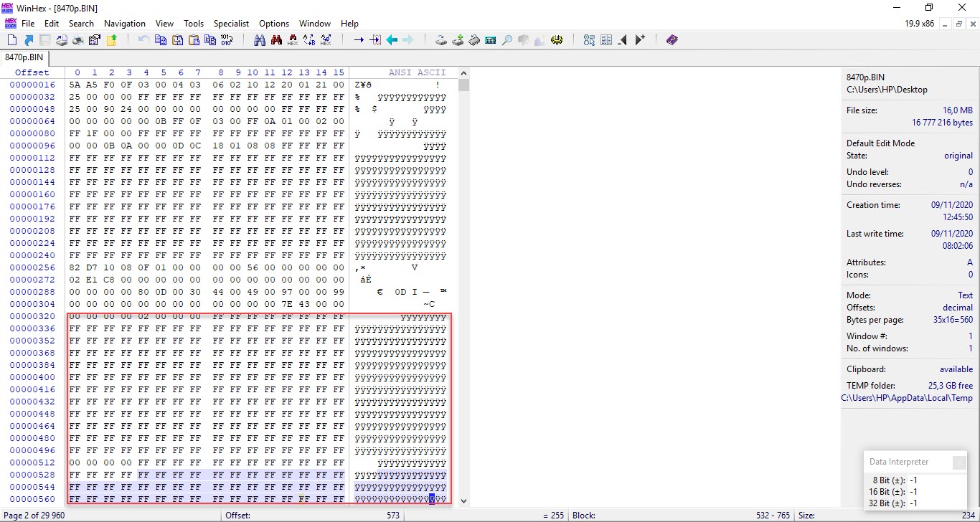Click the status bar offset value 573
This screenshot has width=980, height=522.
392,516
